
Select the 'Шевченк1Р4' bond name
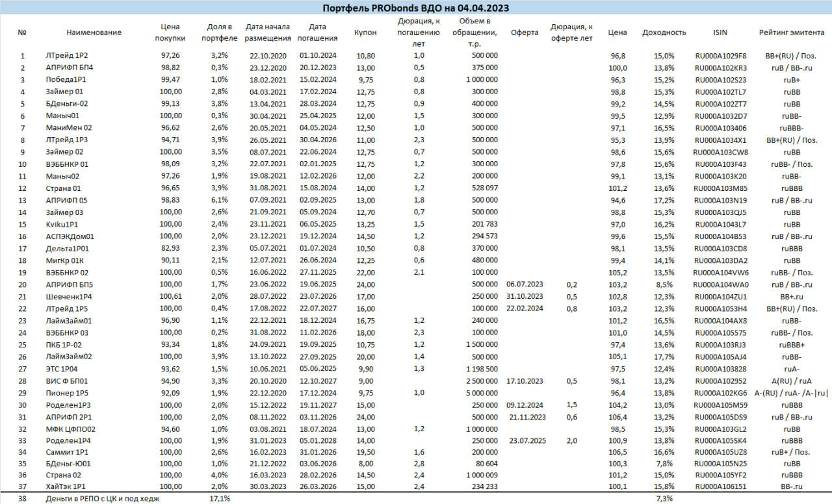pos(68,296)
